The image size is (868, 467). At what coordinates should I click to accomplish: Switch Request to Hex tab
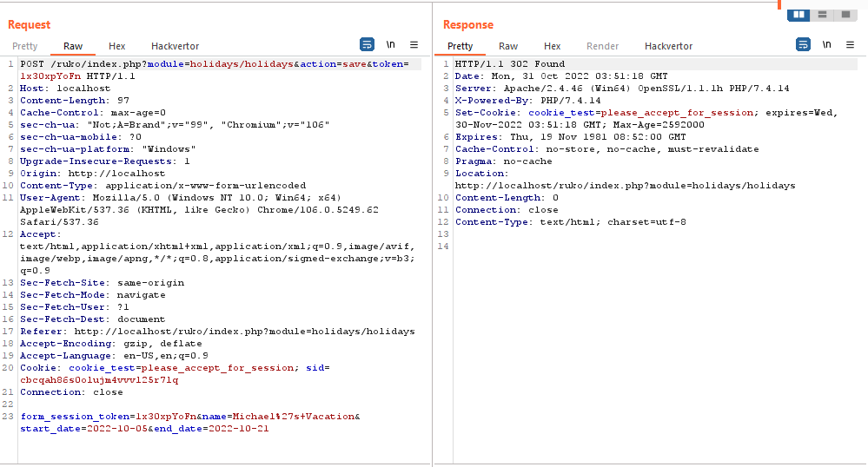click(116, 46)
